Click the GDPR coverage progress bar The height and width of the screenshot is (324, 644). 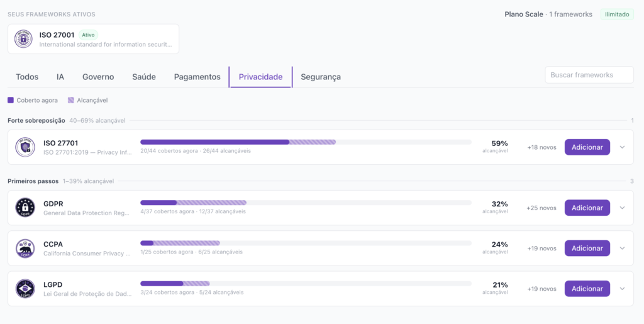pyautogui.click(x=306, y=203)
